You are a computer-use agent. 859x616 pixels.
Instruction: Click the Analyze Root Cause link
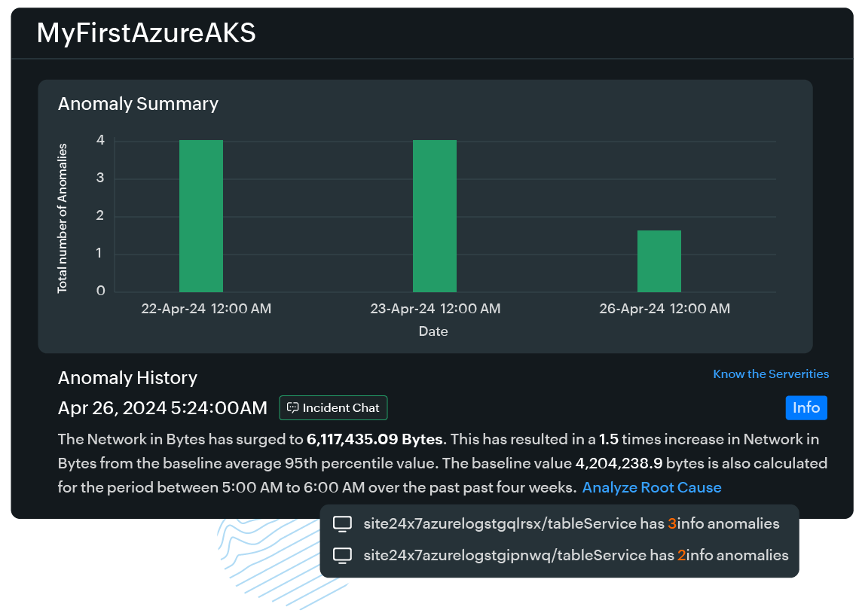651,487
